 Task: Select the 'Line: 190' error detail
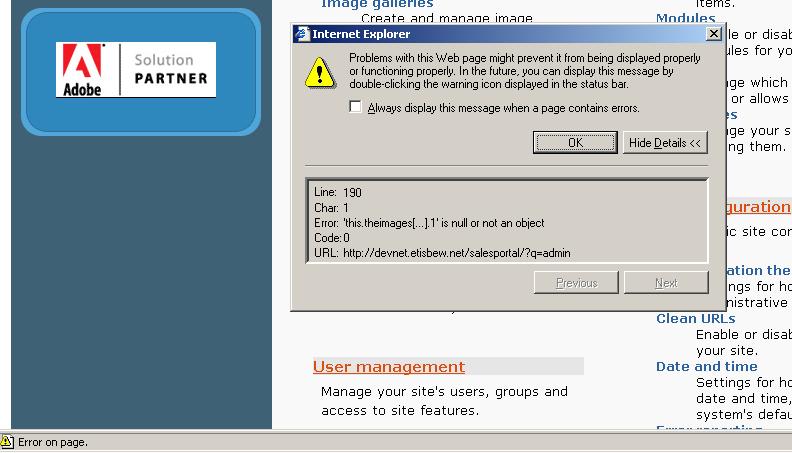[337, 192]
